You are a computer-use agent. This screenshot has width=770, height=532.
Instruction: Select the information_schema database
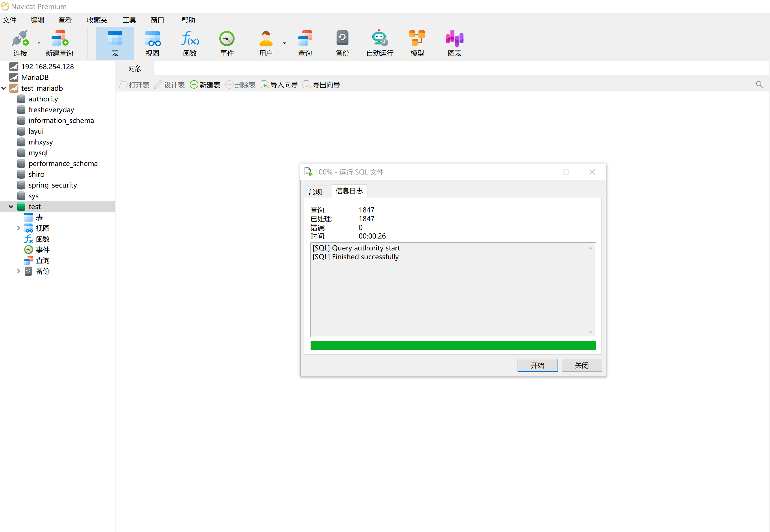point(61,120)
